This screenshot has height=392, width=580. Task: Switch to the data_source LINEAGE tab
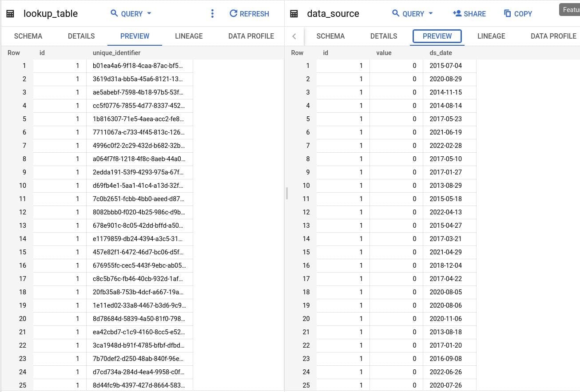(491, 36)
